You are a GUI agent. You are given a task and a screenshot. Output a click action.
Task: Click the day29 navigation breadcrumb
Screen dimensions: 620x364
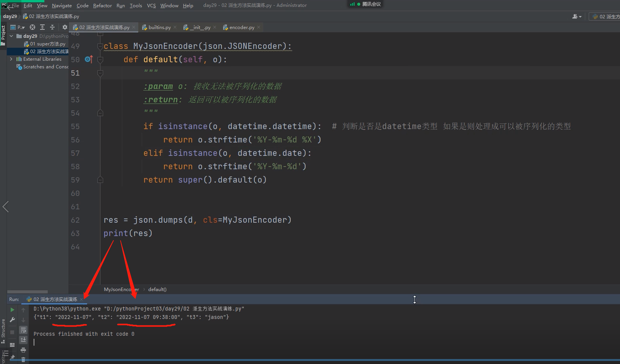click(10, 16)
